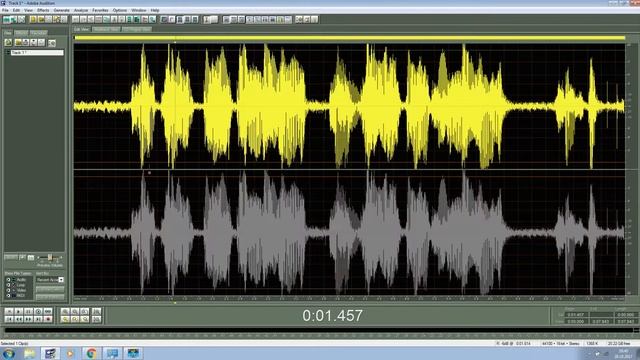Click the Zoom To Selection icon
This screenshot has height=360, width=640.
point(65,319)
